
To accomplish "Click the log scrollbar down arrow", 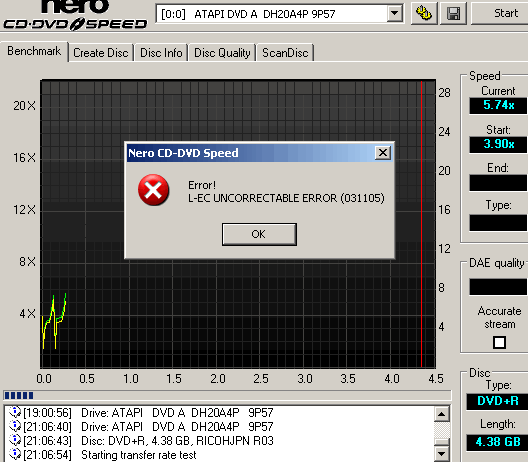I will coord(442,453).
